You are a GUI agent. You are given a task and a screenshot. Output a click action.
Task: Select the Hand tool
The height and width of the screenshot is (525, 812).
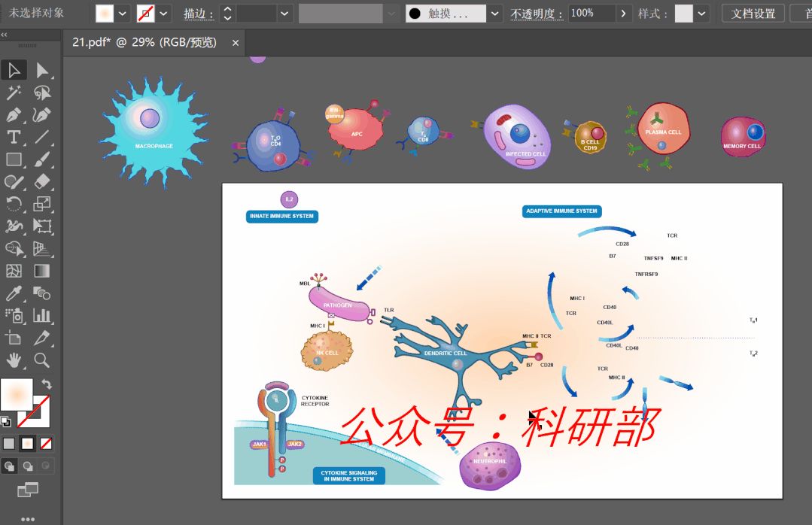14,360
